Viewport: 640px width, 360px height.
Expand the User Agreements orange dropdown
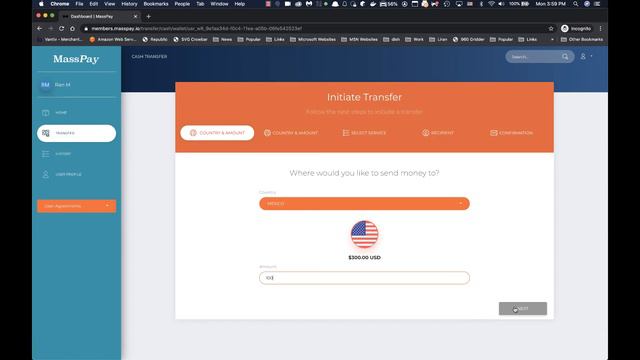pyautogui.click(x=76, y=206)
